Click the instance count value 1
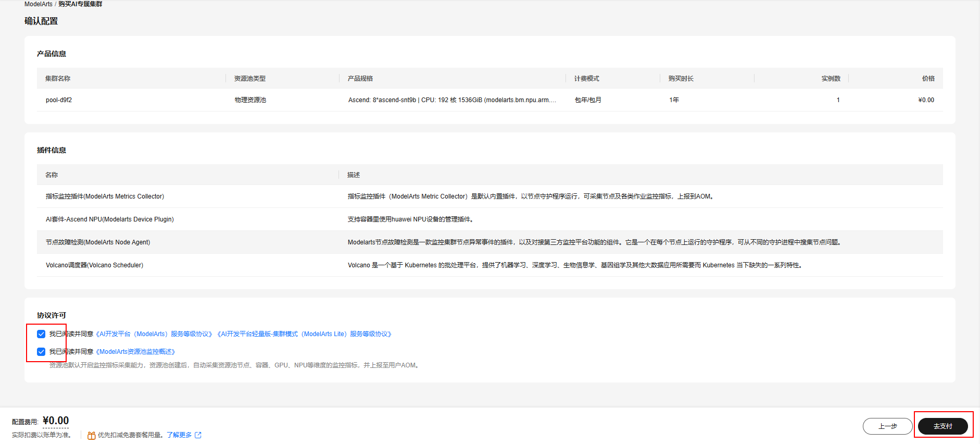This screenshot has width=980, height=444. tap(838, 100)
